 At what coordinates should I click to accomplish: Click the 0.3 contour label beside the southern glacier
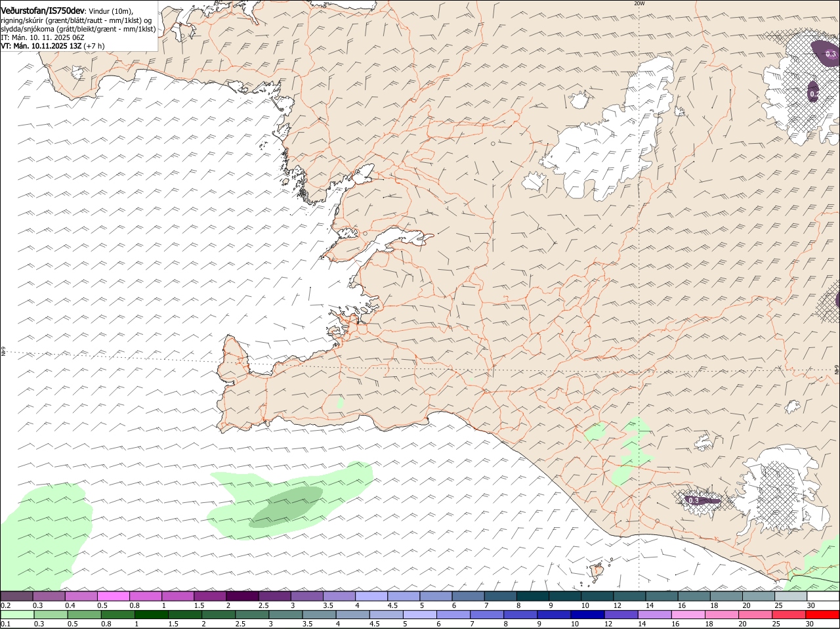pyautogui.click(x=694, y=500)
